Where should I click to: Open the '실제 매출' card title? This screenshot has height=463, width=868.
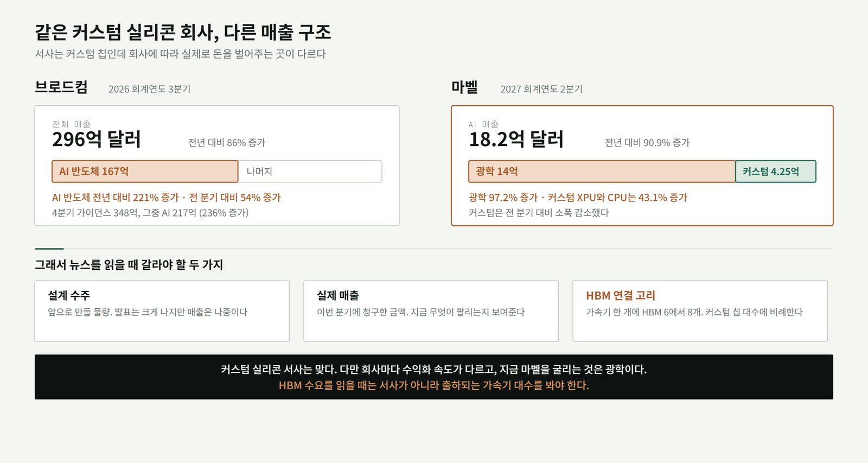(338, 295)
